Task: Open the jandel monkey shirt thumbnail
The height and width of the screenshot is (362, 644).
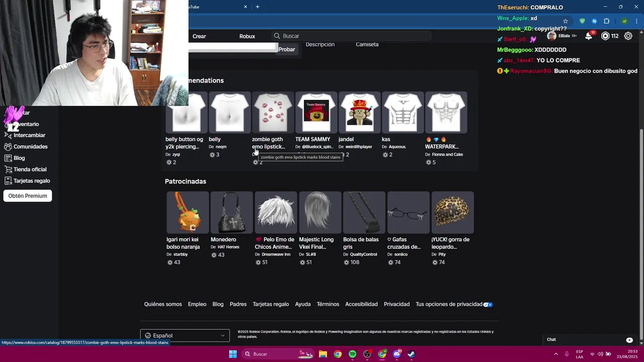Action: [359, 112]
